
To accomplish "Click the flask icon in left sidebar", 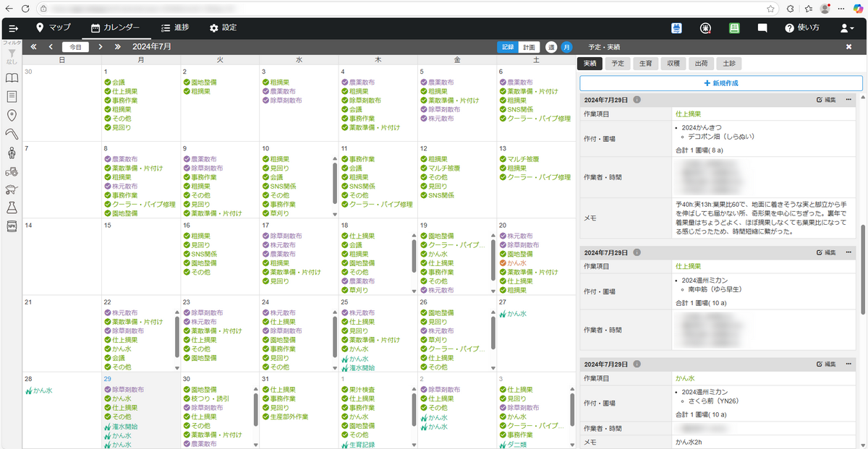I will (12, 208).
